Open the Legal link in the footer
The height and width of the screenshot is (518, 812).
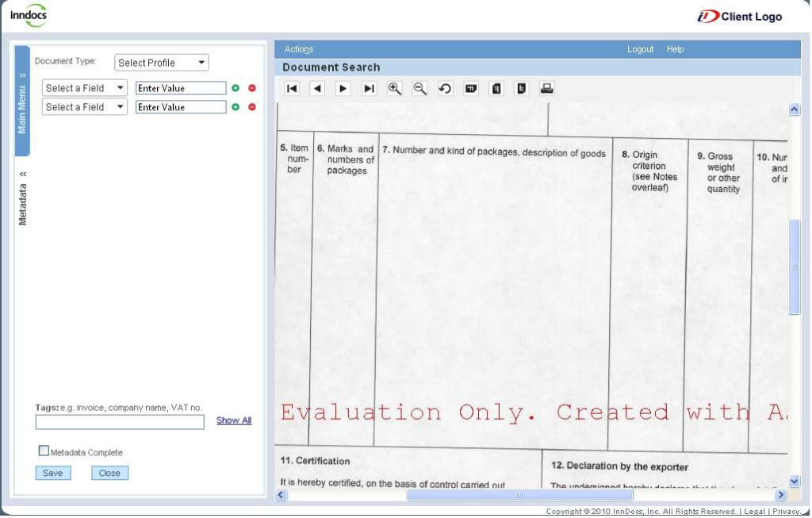click(x=755, y=512)
